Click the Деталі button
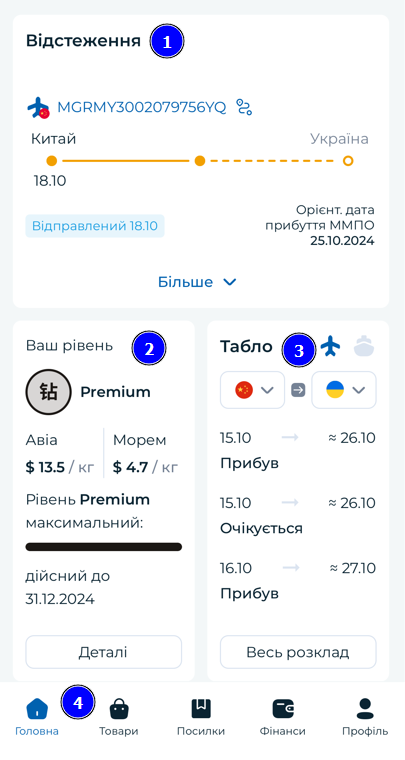The image size is (405, 760). click(104, 652)
